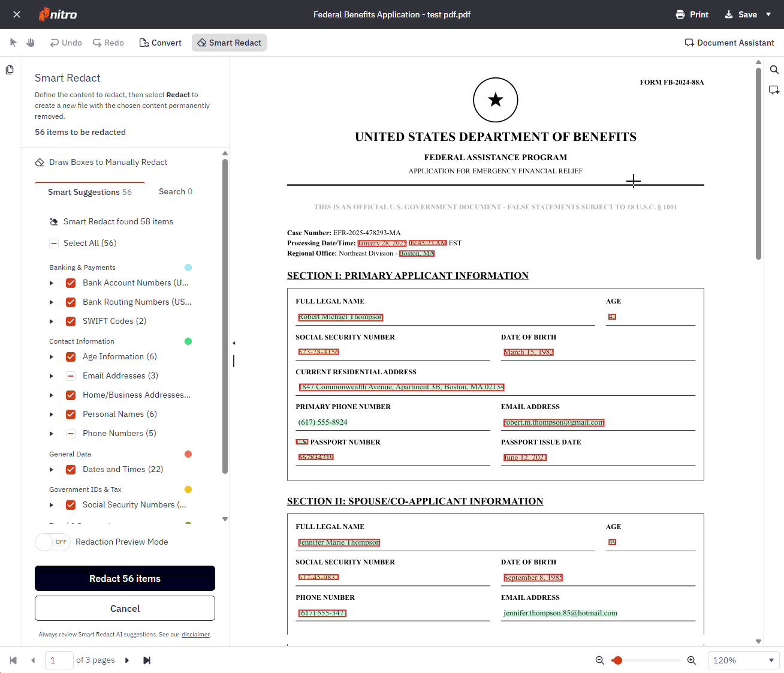Open the Convert tool
The width and height of the screenshot is (784, 673).
coord(161,43)
